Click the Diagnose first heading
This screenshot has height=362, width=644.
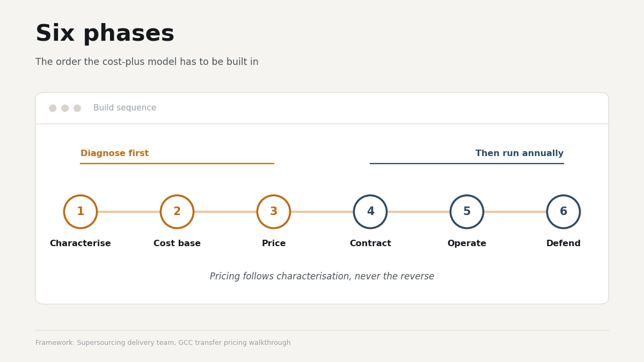click(115, 153)
